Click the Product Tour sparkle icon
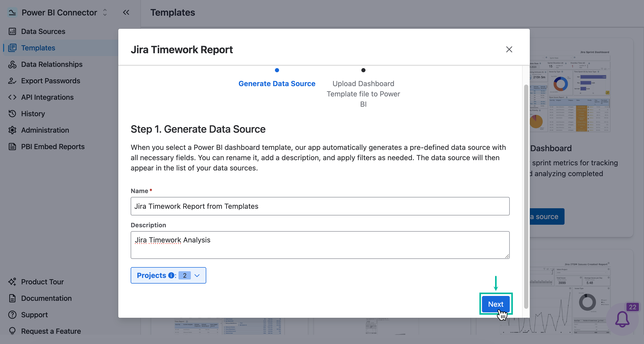This screenshot has height=344, width=644. click(x=12, y=282)
